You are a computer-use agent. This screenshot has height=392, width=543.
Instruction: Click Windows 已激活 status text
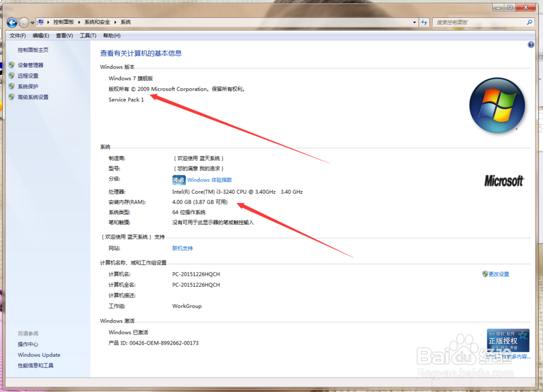pyautogui.click(x=128, y=332)
